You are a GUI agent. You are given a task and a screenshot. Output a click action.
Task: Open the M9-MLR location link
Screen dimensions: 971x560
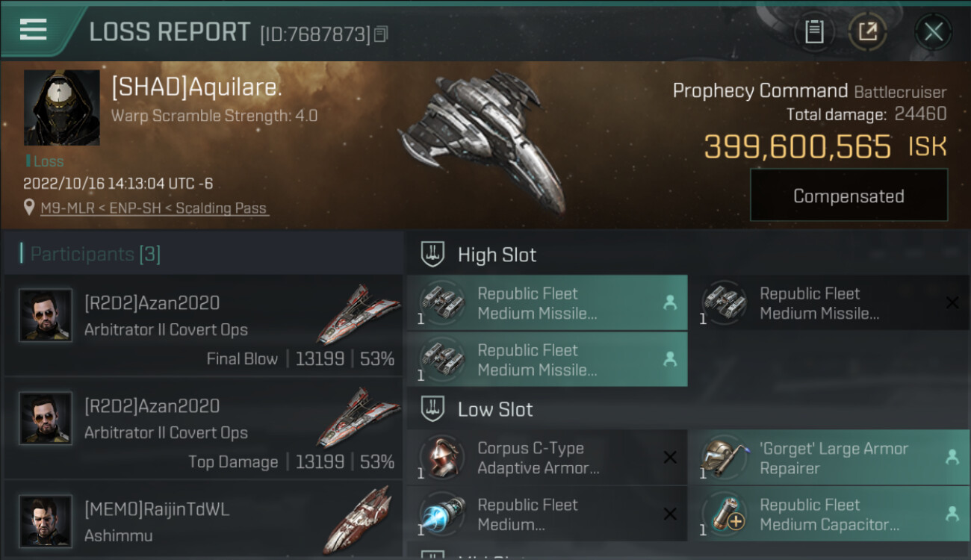155,208
